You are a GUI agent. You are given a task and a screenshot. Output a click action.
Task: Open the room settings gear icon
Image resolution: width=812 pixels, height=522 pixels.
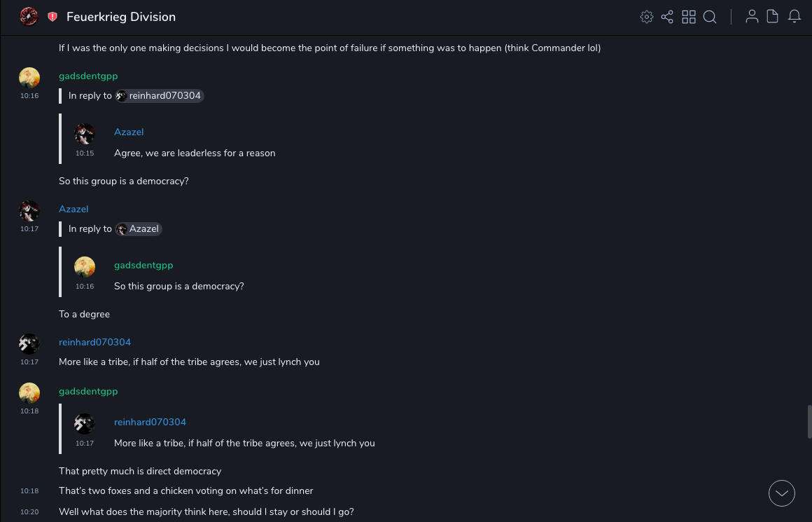pyautogui.click(x=647, y=17)
